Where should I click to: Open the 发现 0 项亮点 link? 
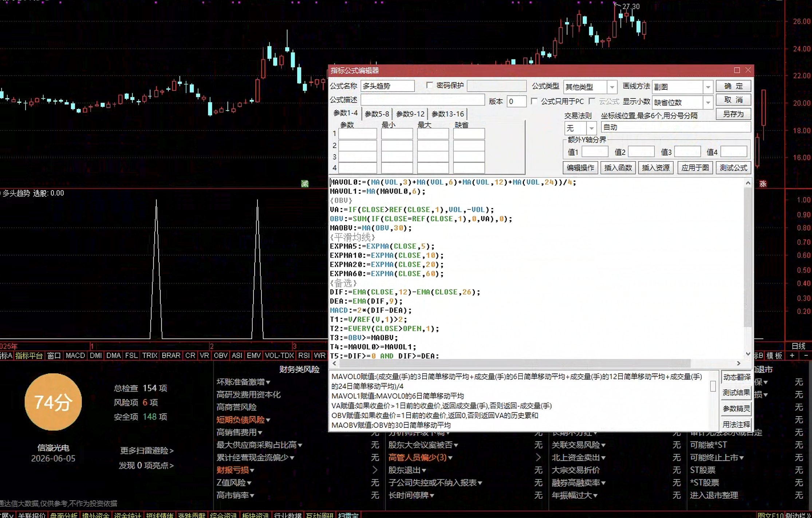coord(146,465)
